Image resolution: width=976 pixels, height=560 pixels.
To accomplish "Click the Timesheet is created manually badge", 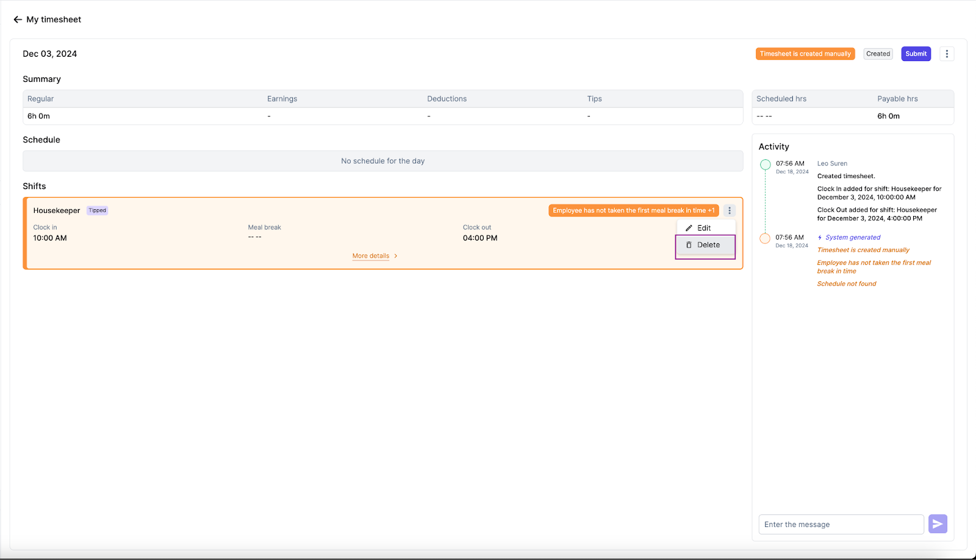I will [x=805, y=54].
